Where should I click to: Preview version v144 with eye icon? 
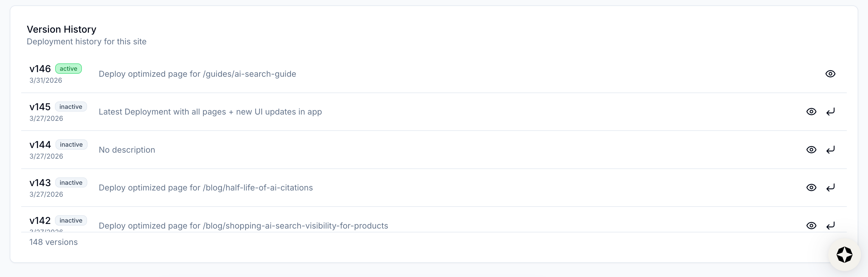(811, 150)
